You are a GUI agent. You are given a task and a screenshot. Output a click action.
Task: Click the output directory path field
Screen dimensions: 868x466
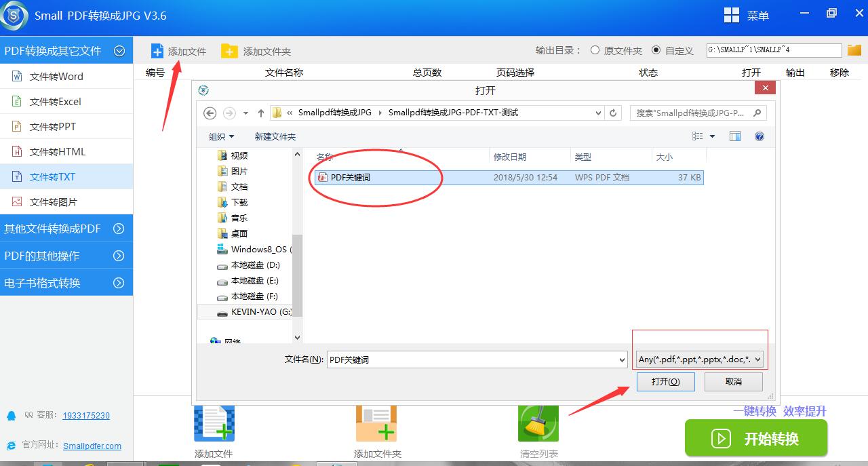tap(774, 50)
